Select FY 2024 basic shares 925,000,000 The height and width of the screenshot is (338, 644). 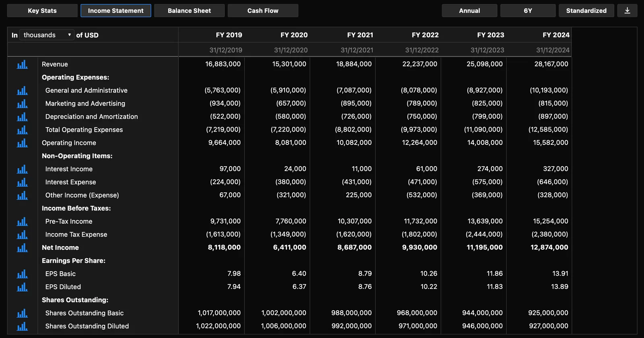tap(548, 313)
